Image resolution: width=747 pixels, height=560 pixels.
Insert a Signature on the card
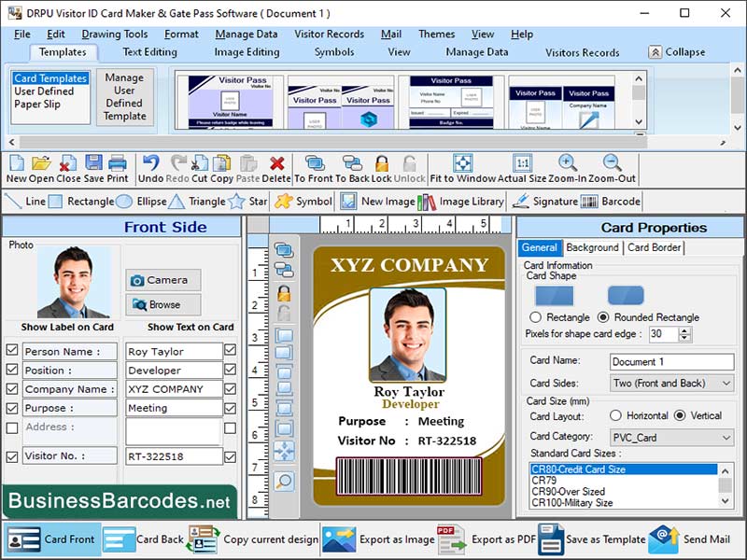coord(543,201)
